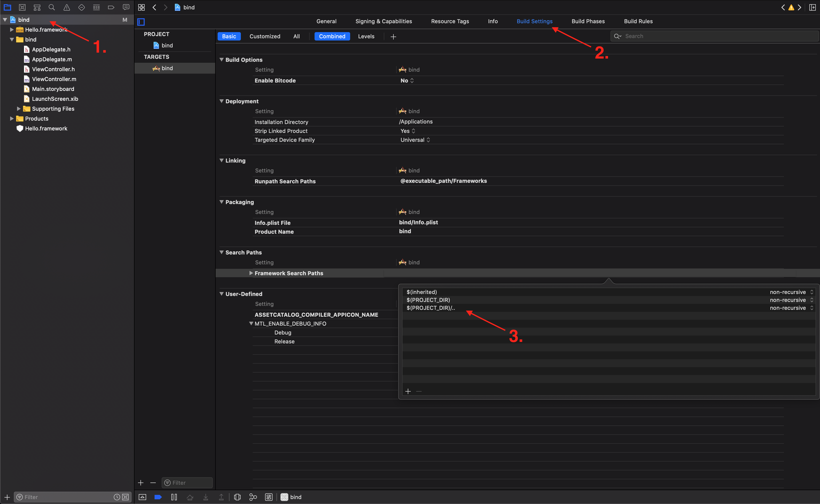Screen dimensions: 820x504
Task: Switch to the Build Phases tab
Action: click(588, 21)
